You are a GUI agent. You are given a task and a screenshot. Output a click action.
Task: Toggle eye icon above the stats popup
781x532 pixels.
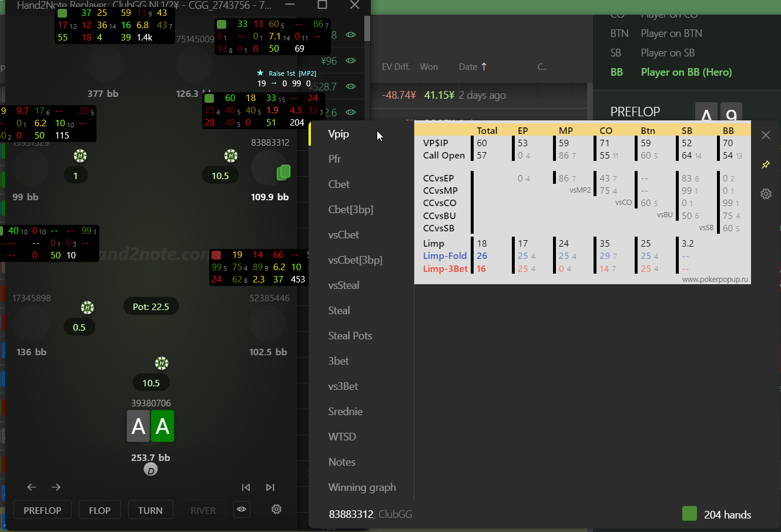[x=351, y=112]
